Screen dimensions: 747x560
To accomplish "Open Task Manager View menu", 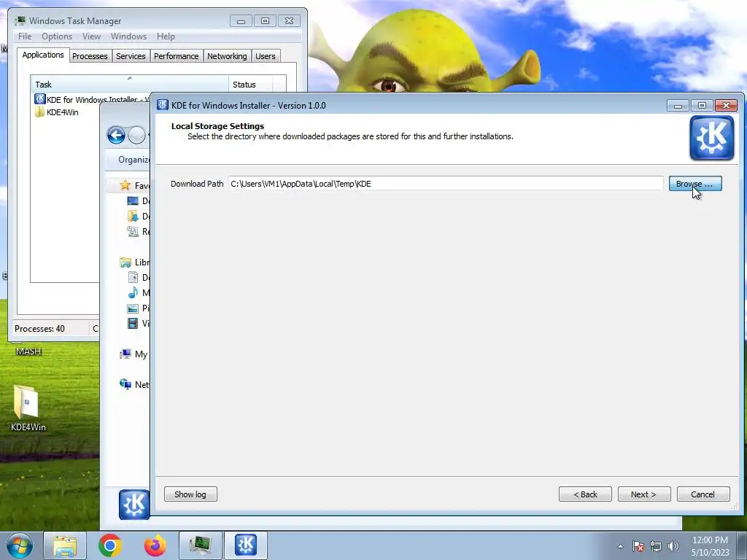I will click(91, 36).
